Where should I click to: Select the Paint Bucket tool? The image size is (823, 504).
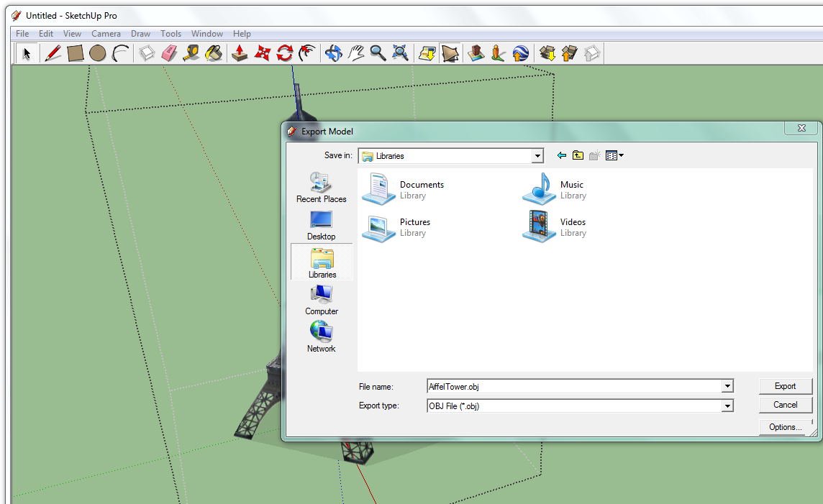tap(214, 53)
